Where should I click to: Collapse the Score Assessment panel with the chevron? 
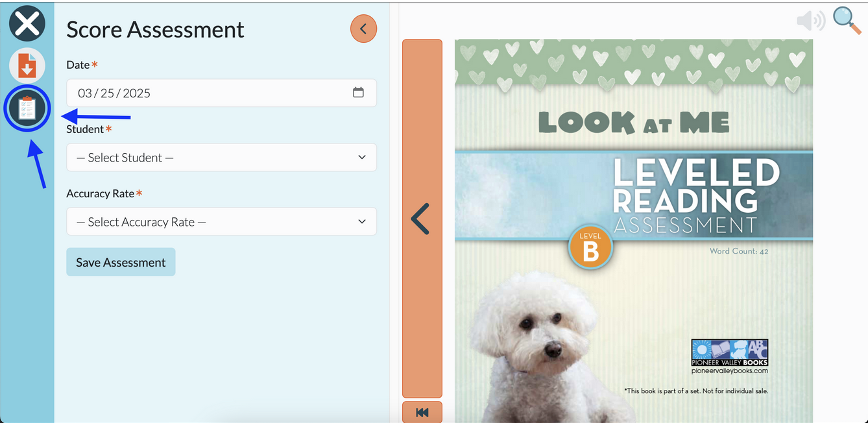click(363, 29)
